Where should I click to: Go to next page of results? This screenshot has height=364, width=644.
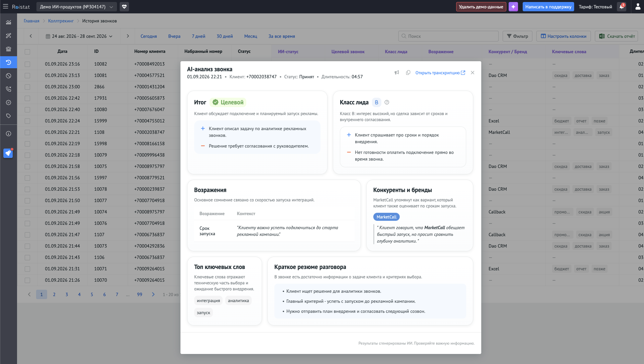153,294
